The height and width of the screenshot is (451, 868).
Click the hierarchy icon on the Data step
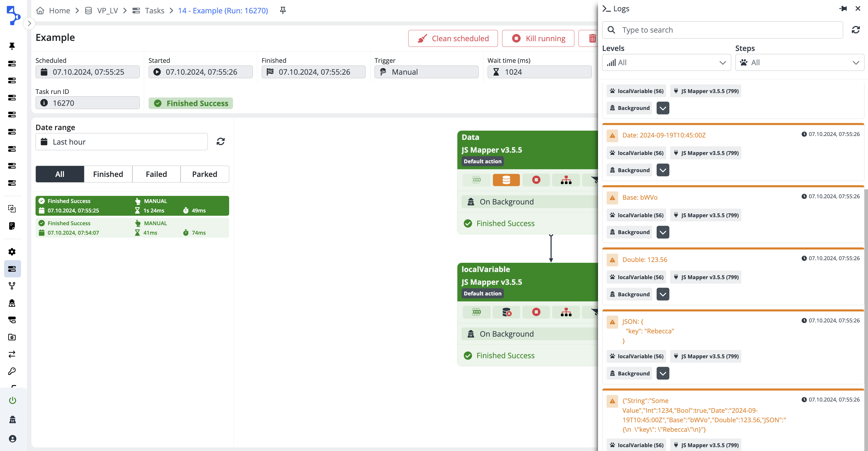coord(566,180)
